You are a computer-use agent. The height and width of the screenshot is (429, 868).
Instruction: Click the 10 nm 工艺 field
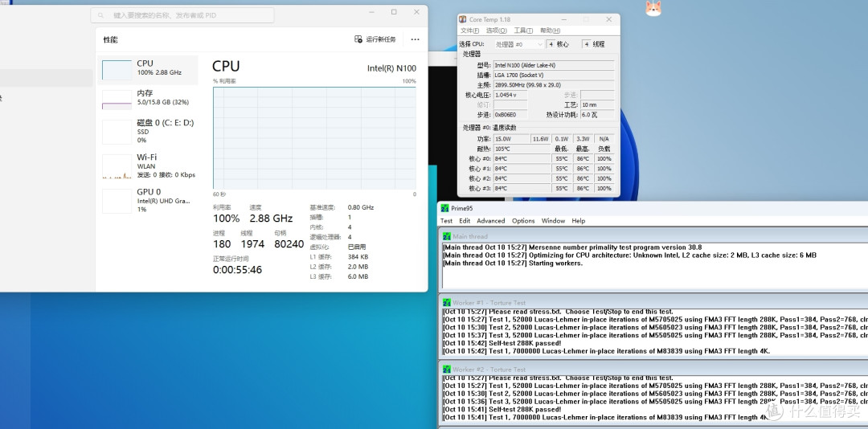pos(597,104)
